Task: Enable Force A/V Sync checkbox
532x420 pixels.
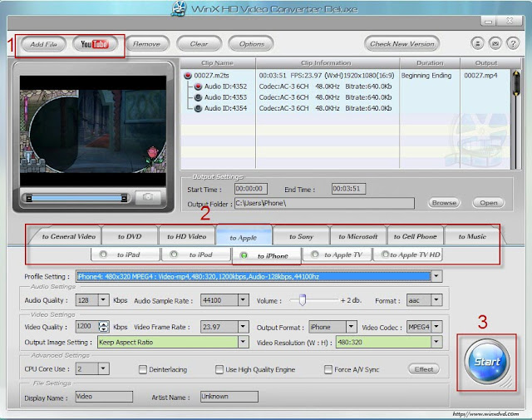Action: (x=328, y=369)
